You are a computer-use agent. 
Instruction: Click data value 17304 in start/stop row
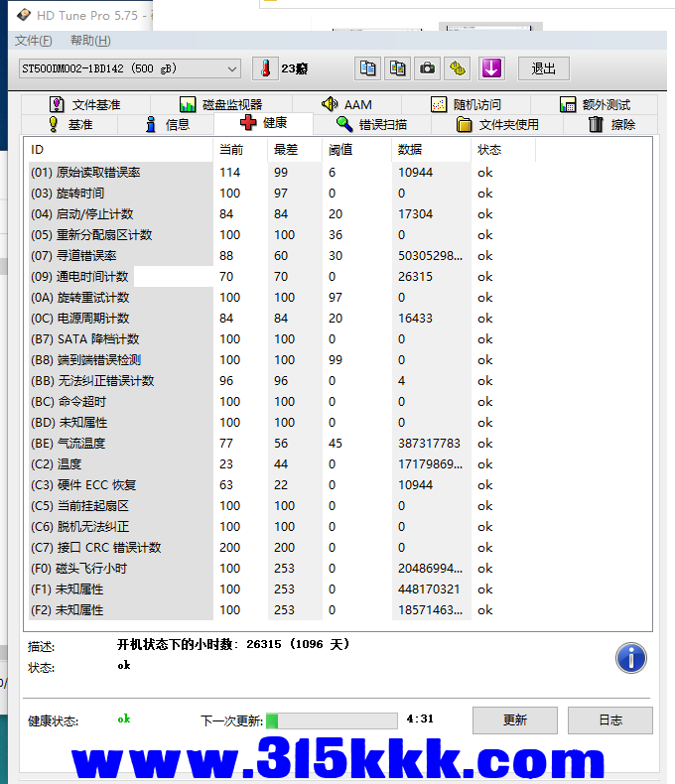coord(415,214)
